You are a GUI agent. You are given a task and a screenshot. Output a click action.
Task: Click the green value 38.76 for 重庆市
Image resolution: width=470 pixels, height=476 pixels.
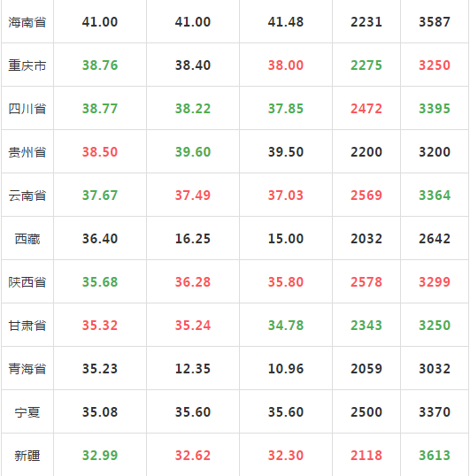[x=100, y=65]
